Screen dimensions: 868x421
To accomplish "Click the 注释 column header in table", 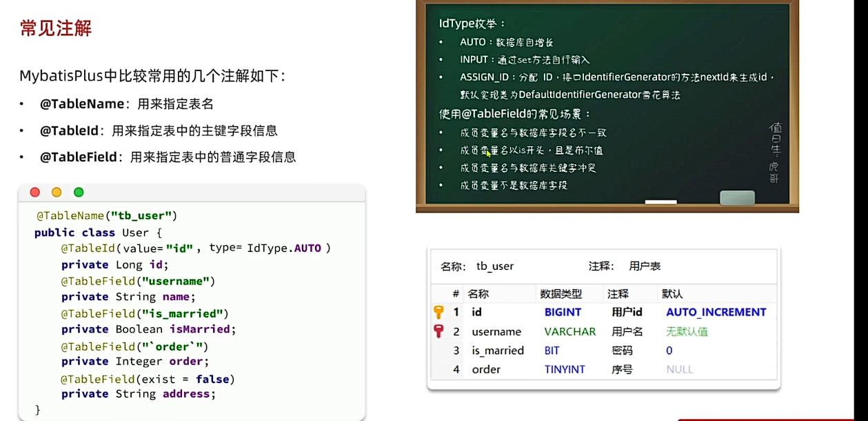I will [x=618, y=294].
